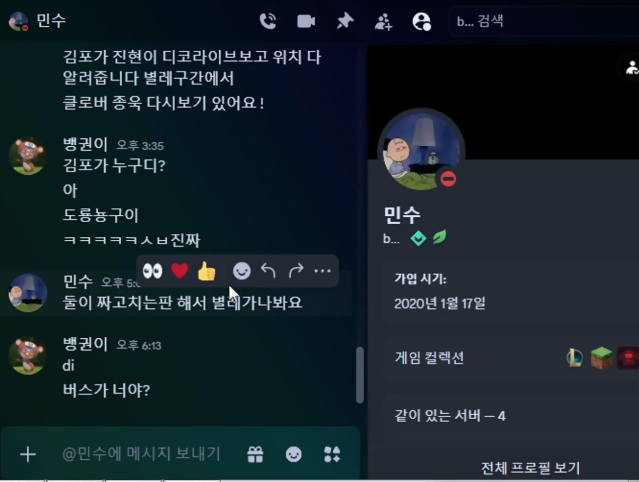
Task: Click the message search field
Action: [544, 21]
